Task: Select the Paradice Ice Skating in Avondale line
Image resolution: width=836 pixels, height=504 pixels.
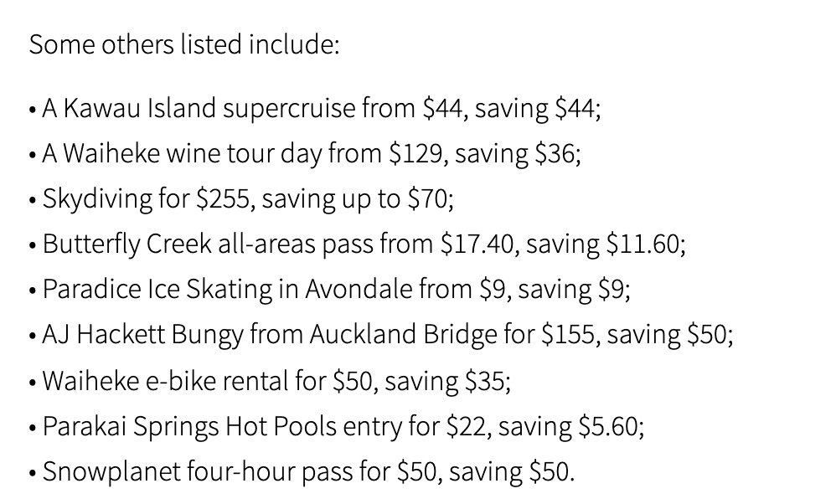Action: click(329, 290)
